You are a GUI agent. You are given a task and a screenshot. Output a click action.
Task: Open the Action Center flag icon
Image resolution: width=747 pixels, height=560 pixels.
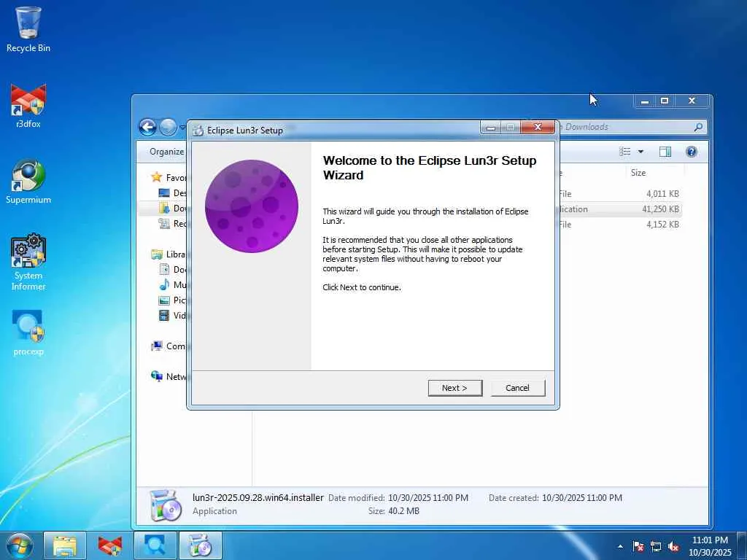638,546
